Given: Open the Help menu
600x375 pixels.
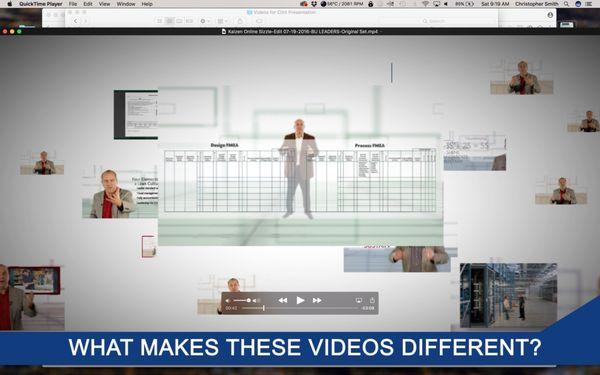Looking at the screenshot, I should 147,4.
